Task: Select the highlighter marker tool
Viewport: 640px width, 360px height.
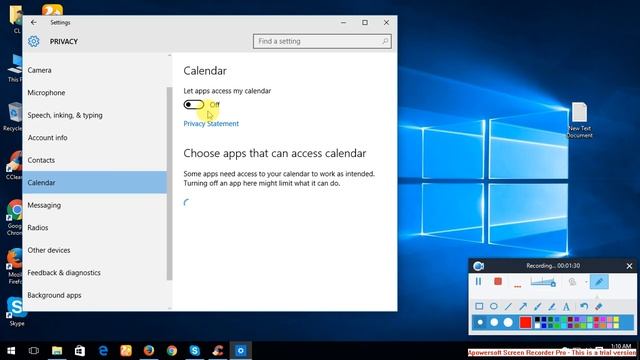Action: 552,306
